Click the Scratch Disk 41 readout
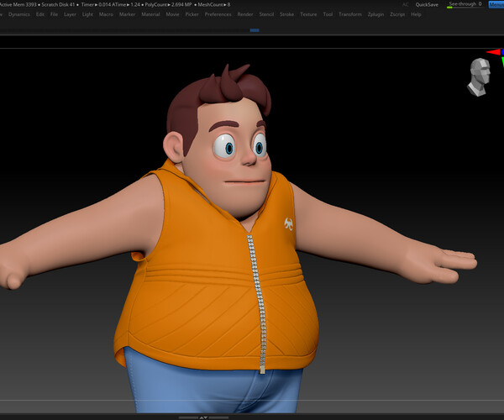Image resolution: width=504 pixels, height=420 pixels. pyautogui.click(x=58, y=4)
